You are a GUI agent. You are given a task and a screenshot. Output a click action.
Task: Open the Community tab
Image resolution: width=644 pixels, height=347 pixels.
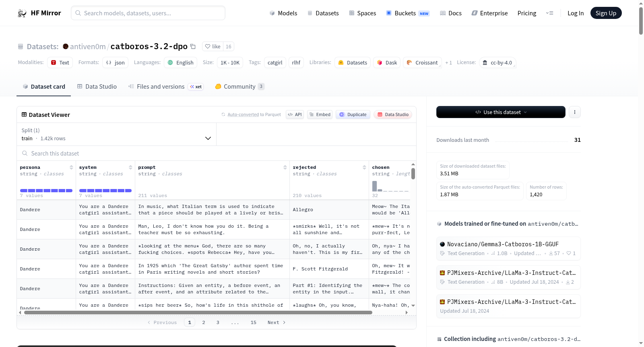click(x=240, y=87)
